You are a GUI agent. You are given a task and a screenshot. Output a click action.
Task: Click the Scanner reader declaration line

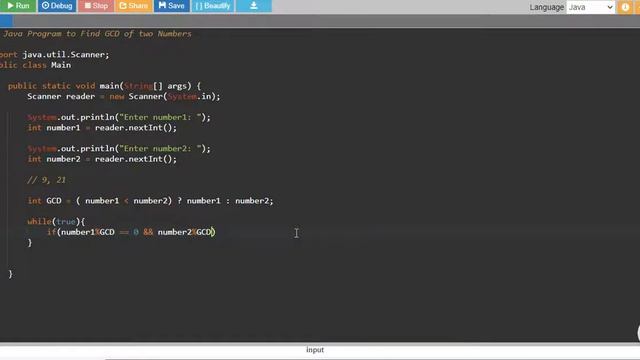pyautogui.click(x=124, y=97)
